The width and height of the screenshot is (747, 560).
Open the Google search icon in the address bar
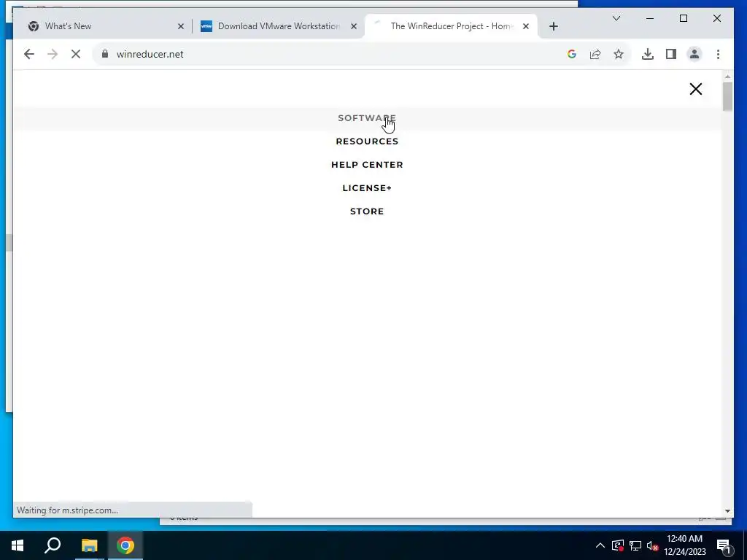[572, 54]
